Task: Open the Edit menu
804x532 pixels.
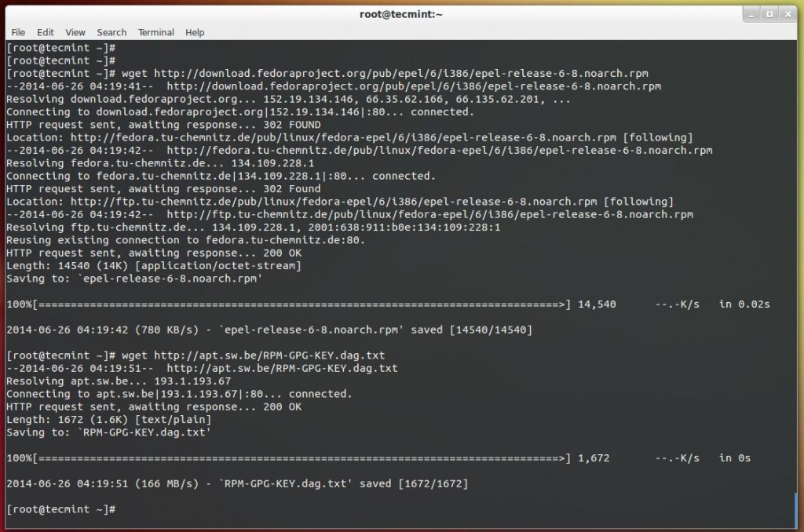Action: coord(45,32)
